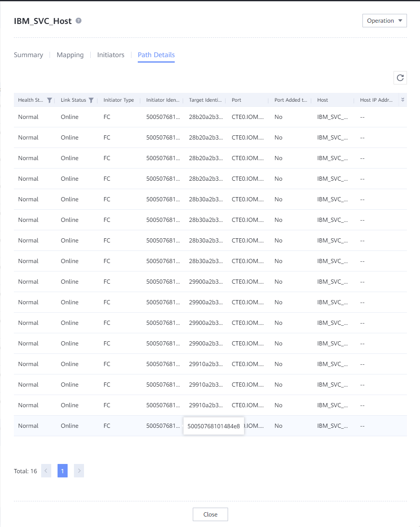Click the help icon beside IBM_SVC_Host

pos(79,21)
